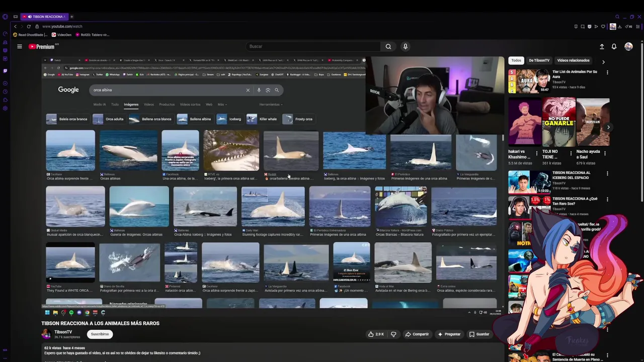
Task: Select the Todos filter chip
Action: tap(516, 60)
